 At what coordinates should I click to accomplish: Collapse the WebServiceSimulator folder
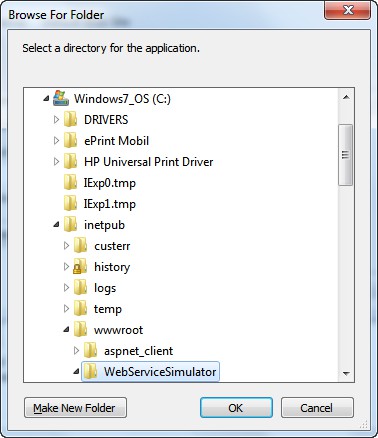tap(76, 372)
